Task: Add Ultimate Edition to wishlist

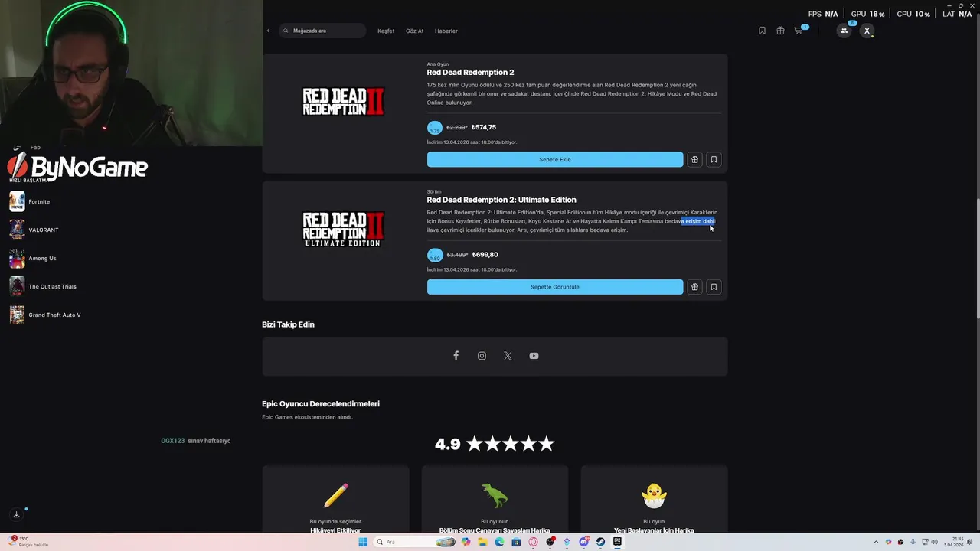Action: (714, 287)
